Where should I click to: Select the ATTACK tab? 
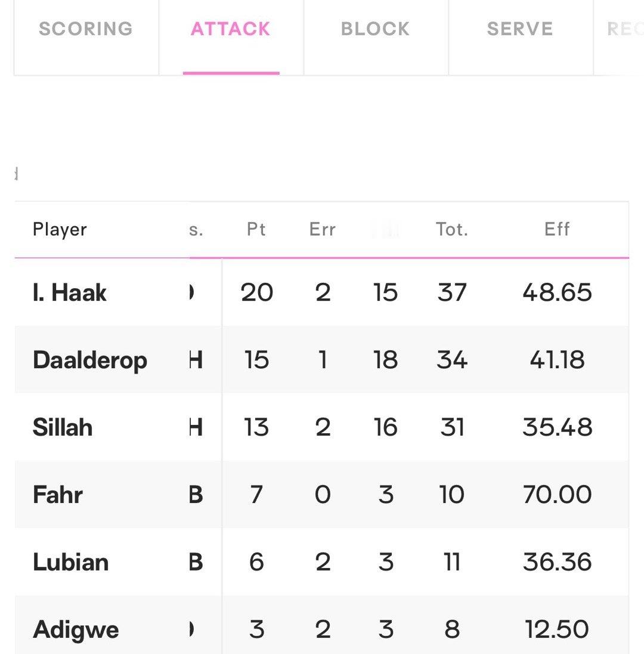coord(231,29)
